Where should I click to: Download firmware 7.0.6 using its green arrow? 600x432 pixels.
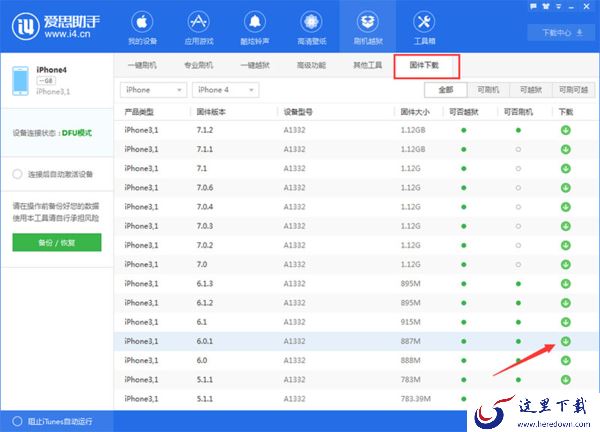(566, 187)
